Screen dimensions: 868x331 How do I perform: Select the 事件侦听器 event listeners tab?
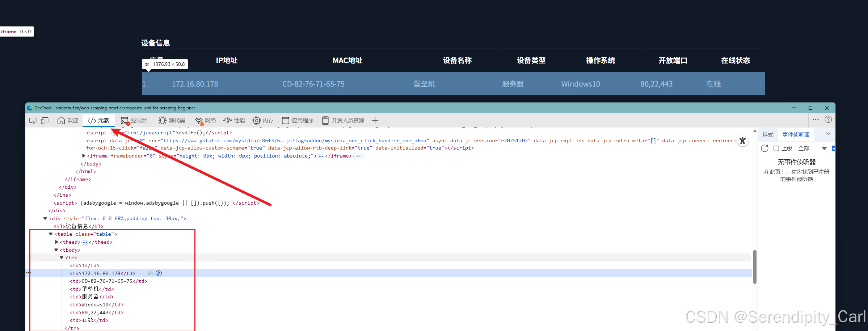pyautogui.click(x=796, y=135)
